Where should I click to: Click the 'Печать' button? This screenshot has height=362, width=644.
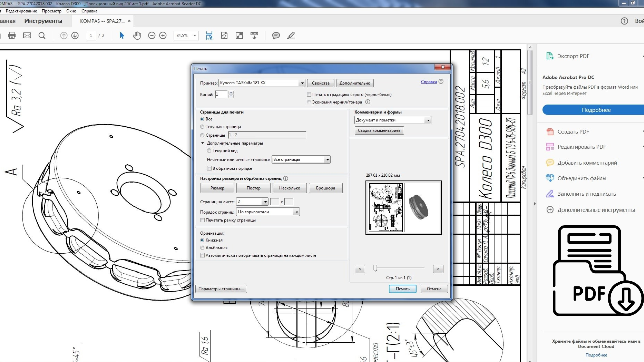pyautogui.click(x=402, y=289)
